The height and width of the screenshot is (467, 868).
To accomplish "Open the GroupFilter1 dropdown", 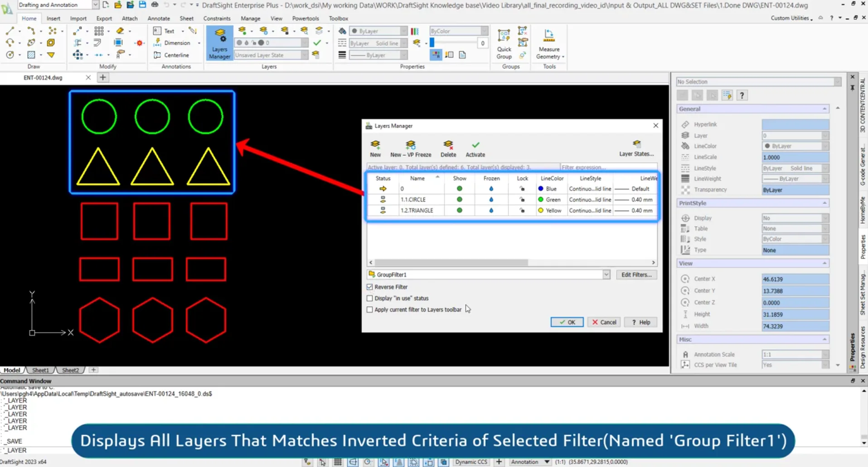I will click(606, 275).
